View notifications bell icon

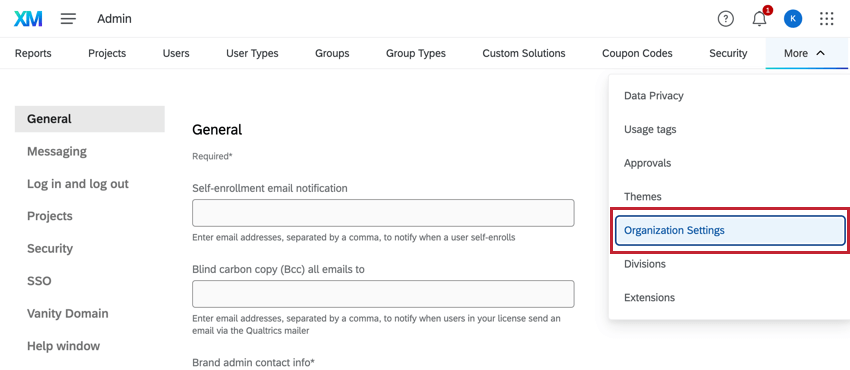759,19
